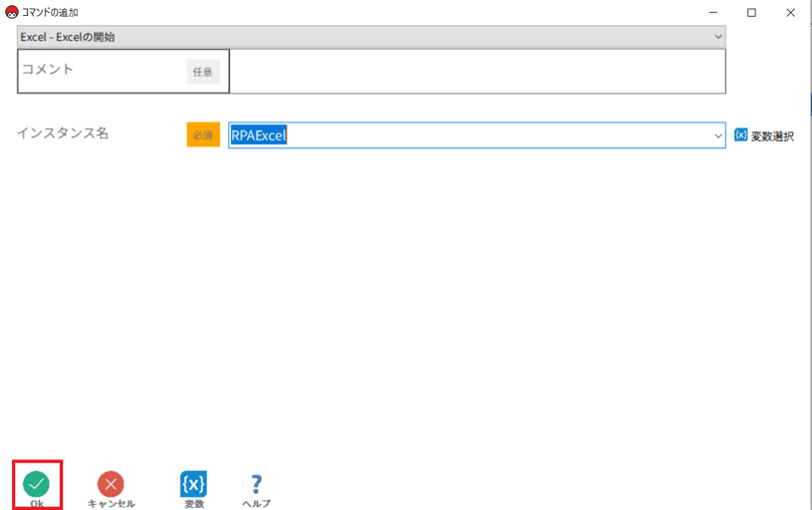Open the blue {x} 変数 icon
Viewport: 812px width, 510px height.
(193, 484)
